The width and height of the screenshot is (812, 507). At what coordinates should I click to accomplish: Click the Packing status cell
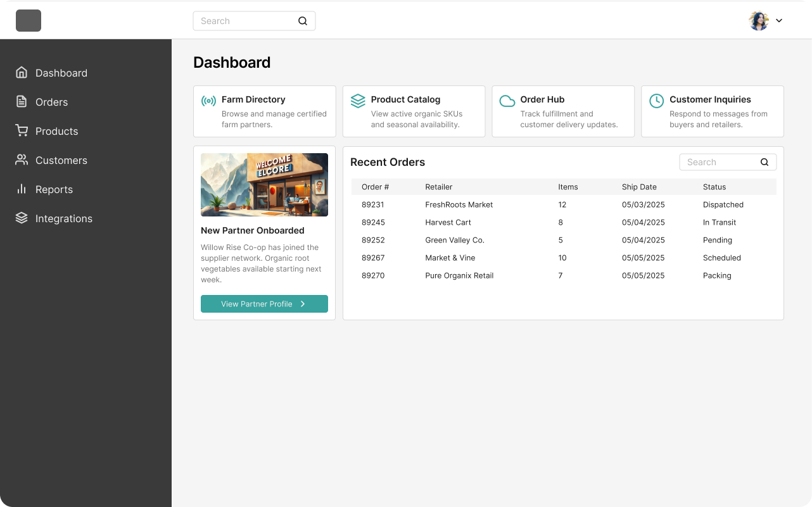coord(717,275)
